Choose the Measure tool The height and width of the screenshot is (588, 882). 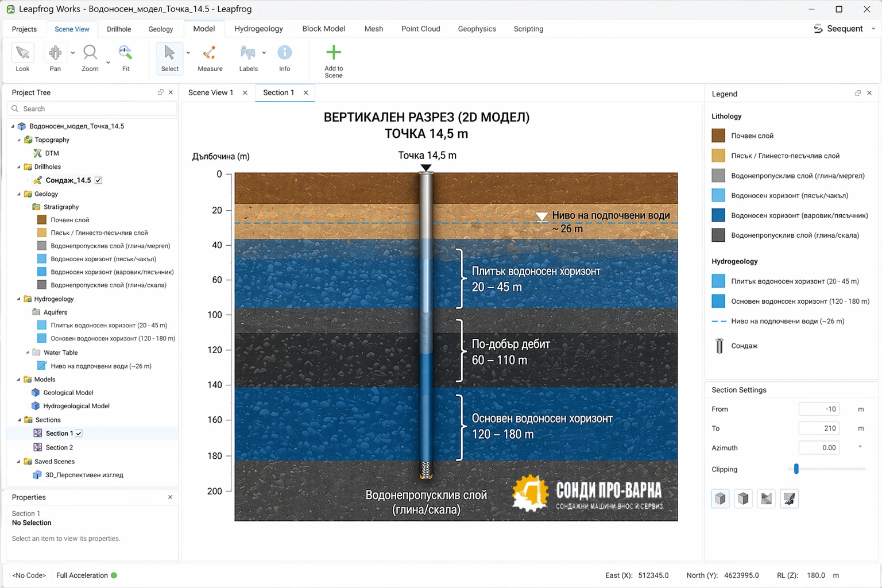tap(210, 58)
